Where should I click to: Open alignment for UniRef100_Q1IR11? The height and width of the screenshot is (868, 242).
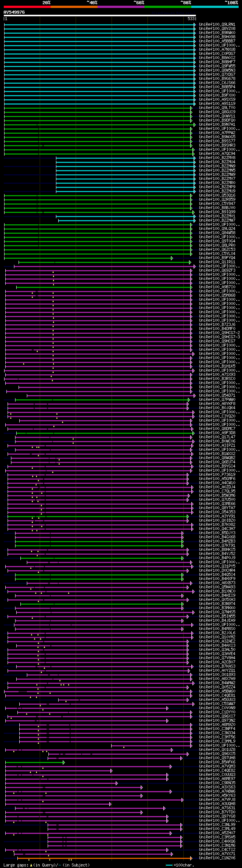point(217,262)
